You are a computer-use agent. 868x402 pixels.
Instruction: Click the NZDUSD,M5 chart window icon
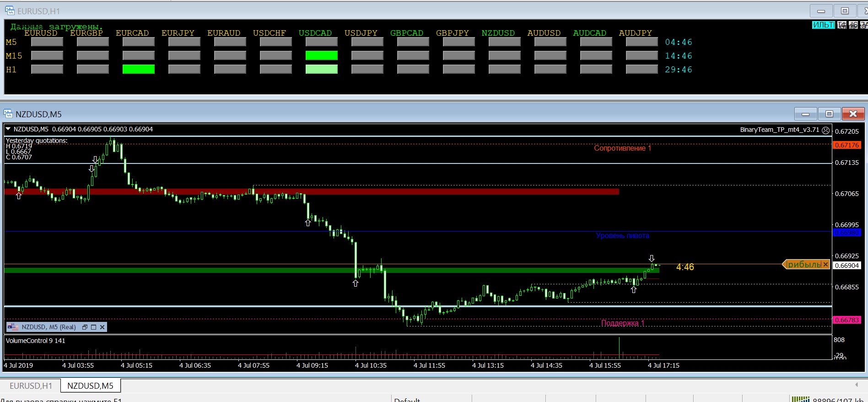(8, 114)
